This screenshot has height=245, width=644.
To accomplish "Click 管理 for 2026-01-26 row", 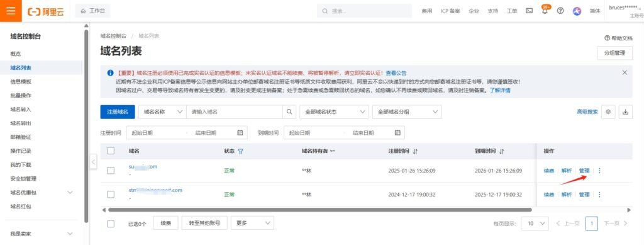I will [584, 171].
